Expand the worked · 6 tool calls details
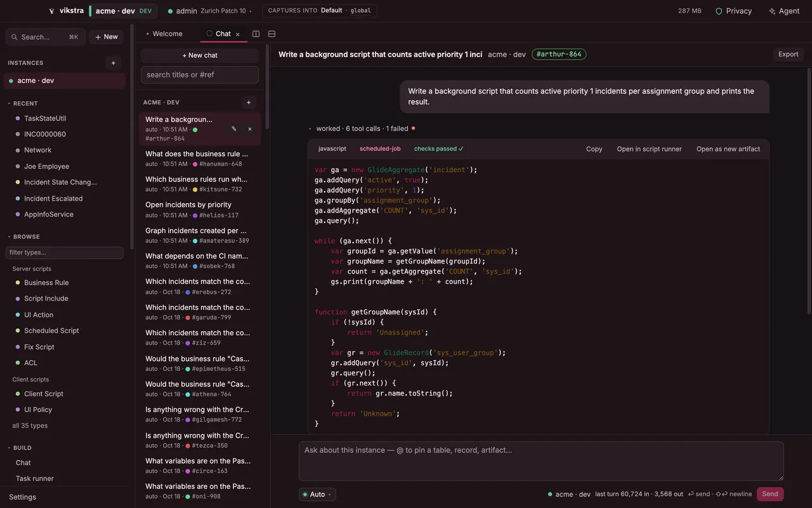 click(x=362, y=128)
